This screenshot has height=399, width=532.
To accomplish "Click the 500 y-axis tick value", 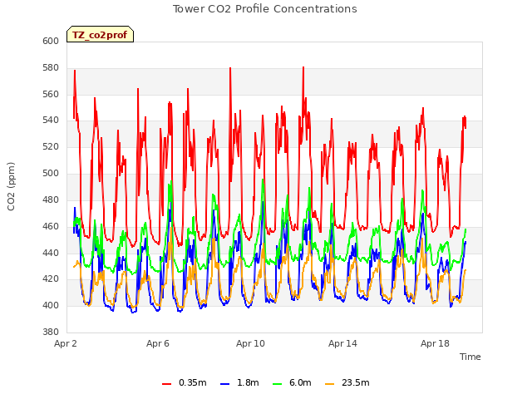I will [51, 174].
